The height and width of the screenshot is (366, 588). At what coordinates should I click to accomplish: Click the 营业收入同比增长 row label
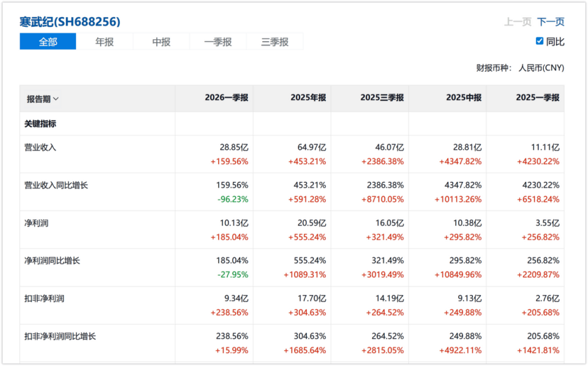[x=56, y=185]
